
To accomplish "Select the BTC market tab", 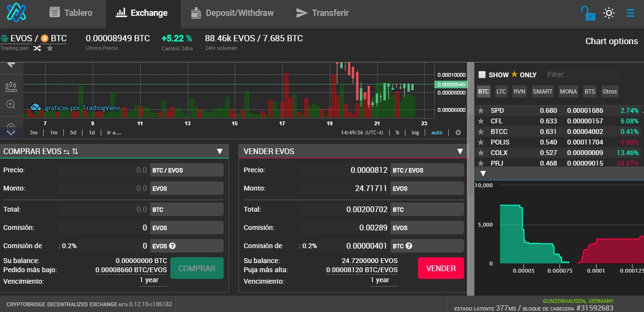I will (x=484, y=91).
